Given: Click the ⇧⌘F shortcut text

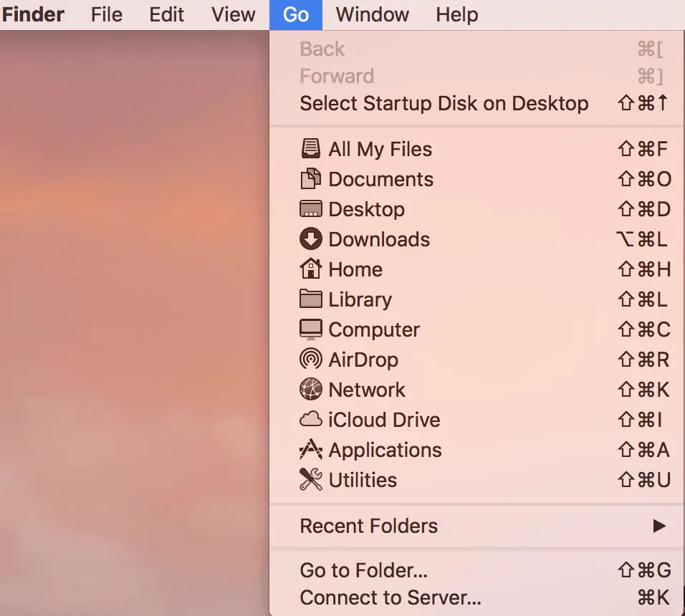Looking at the screenshot, I should pos(642,149).
